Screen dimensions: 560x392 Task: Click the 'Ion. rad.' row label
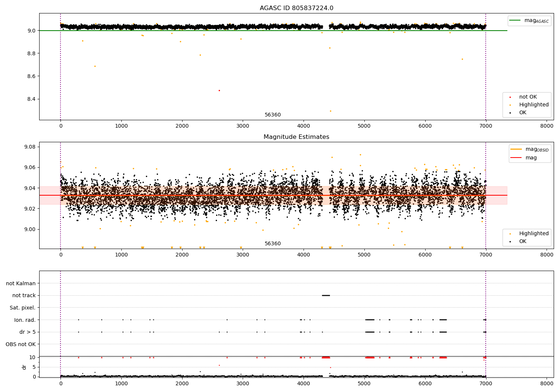click(25, 320)
